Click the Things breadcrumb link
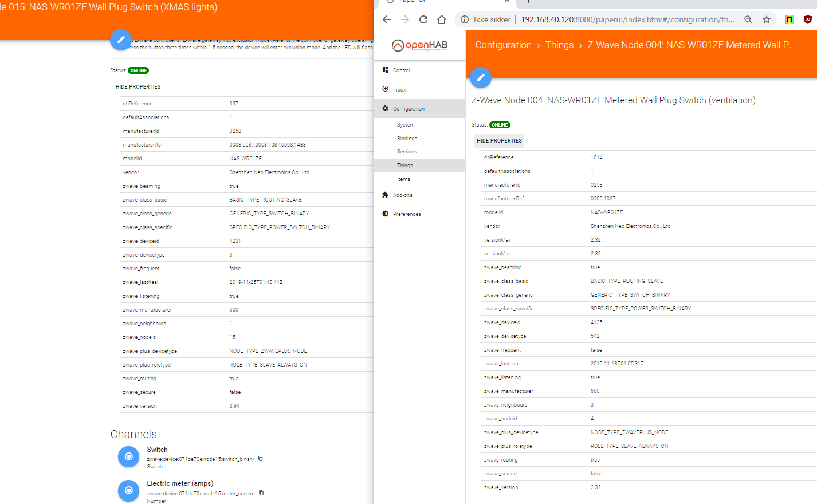 coord(559,45)
